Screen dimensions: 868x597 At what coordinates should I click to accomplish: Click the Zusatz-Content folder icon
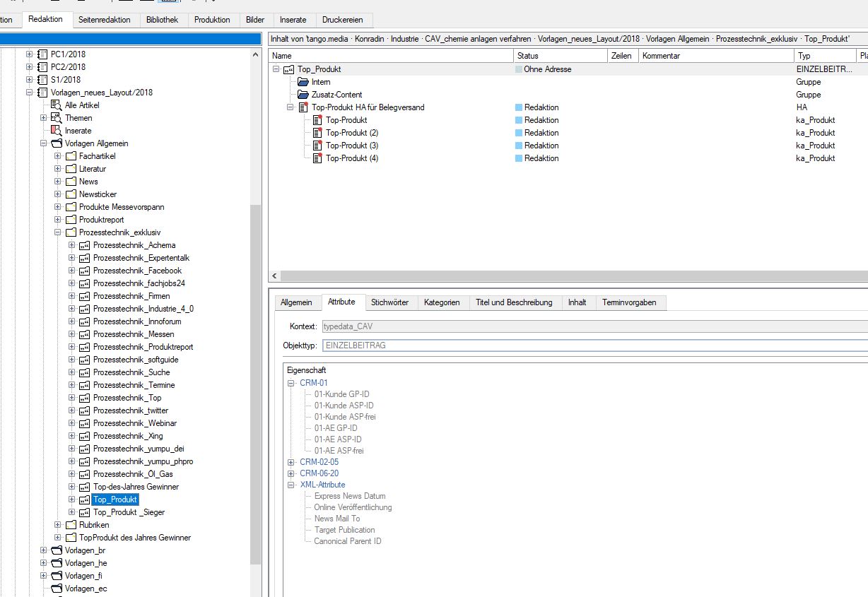[x=303, y=95]
